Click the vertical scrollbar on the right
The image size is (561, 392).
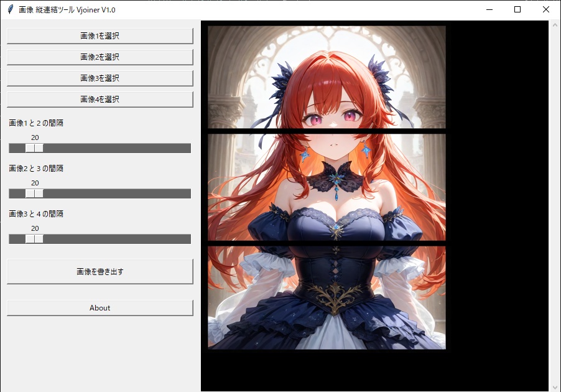555,187
